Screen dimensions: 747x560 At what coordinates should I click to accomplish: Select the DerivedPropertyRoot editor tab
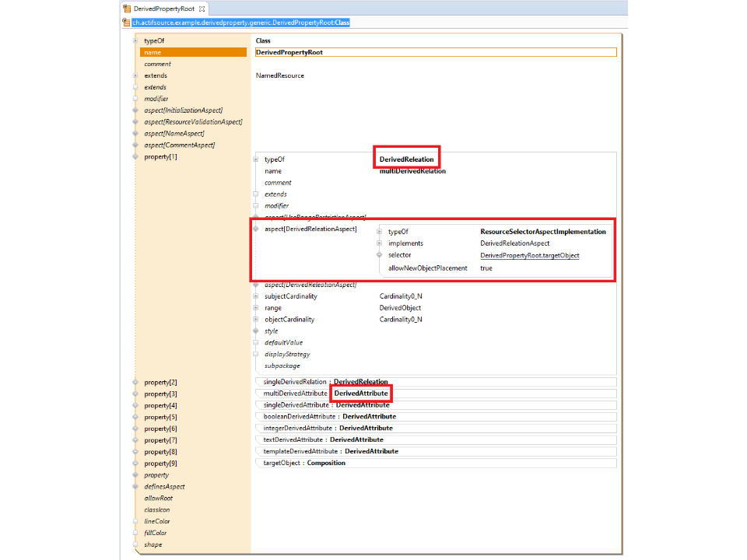[163, 9]
